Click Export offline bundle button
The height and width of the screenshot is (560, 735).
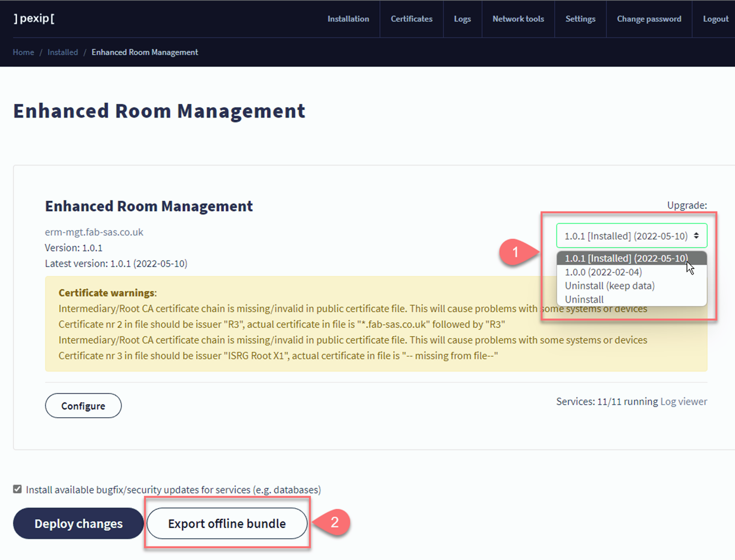coord(227,523)
